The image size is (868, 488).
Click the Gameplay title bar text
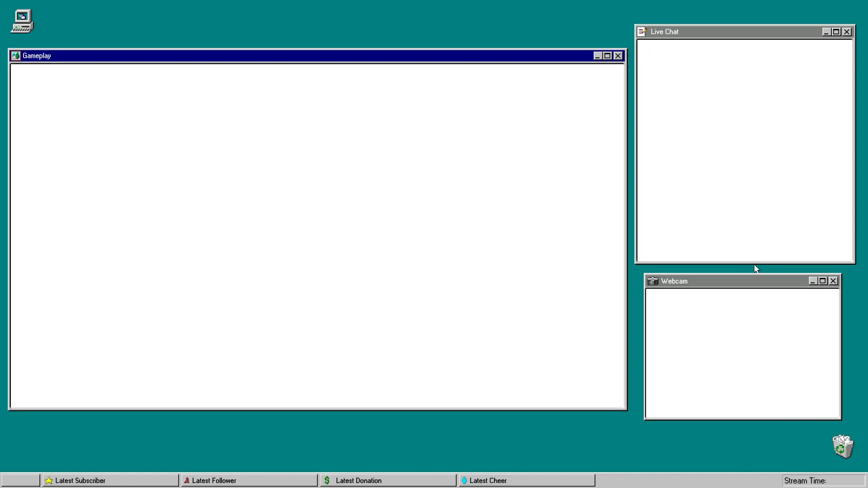[x=37, y=56]
